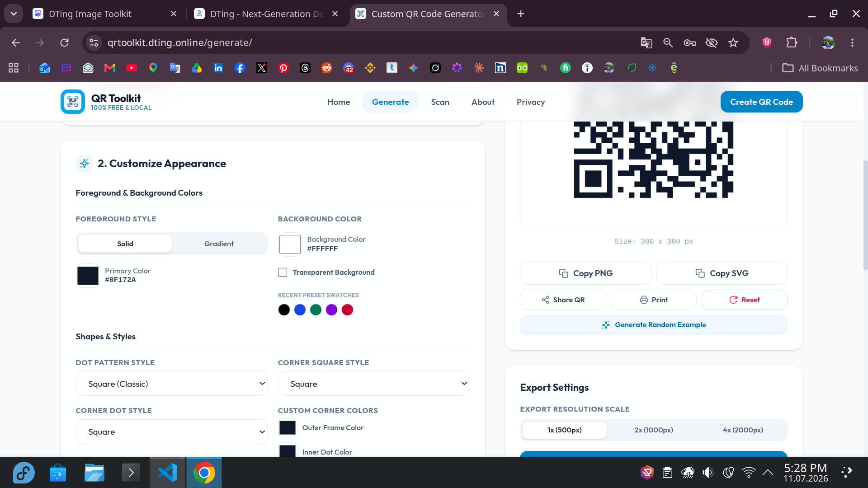Open Visual Studio Code from taskbar
This screenshot has height=488, width=868.
point(168,473)
